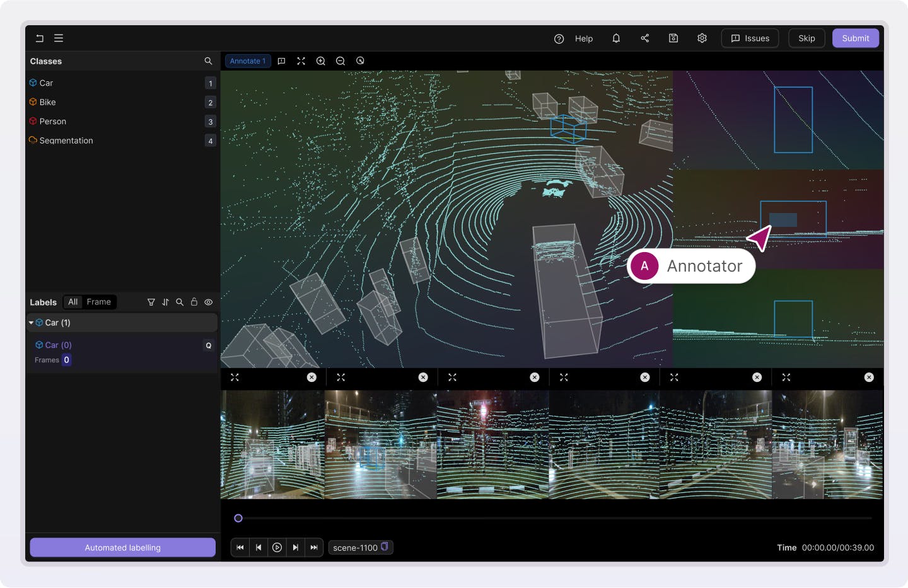Collapse the Car (1) label group
This screenshot has width=908, height=588.
(32, 323)
